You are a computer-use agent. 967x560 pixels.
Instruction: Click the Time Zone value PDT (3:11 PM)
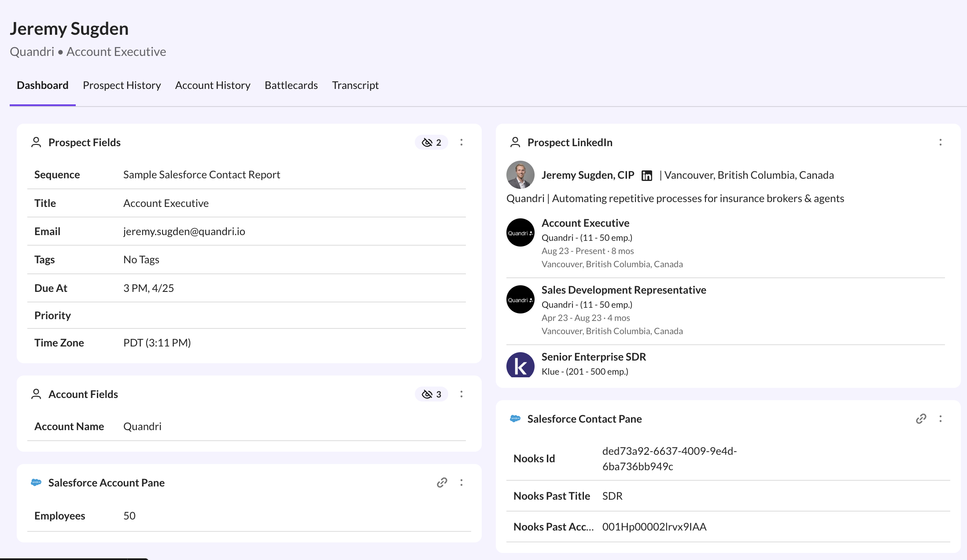coord(157,343)
